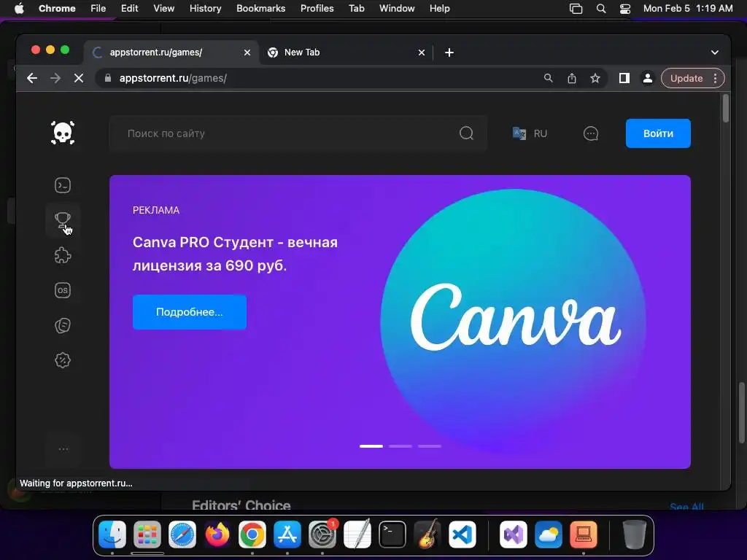Stop page loading with X button

[x=79, y=78]
